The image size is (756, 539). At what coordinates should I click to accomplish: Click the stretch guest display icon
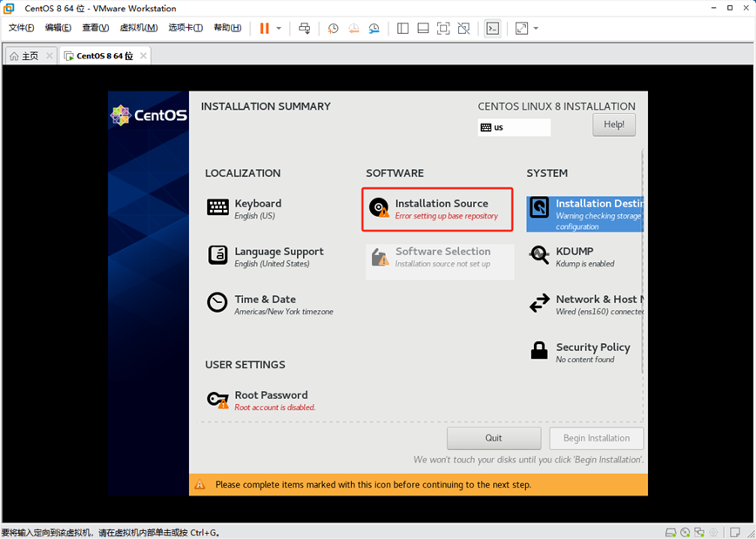tap(522, 29)
